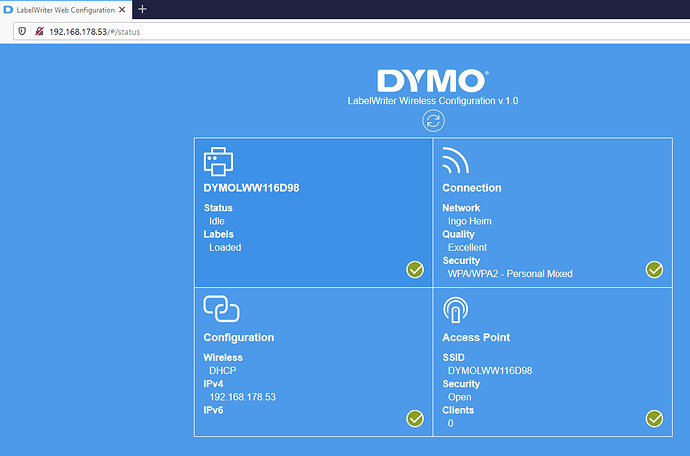Click the Idle status value
Image resolution: width=690 pixels, height=456 pixels.
click(x=217, y=221)
